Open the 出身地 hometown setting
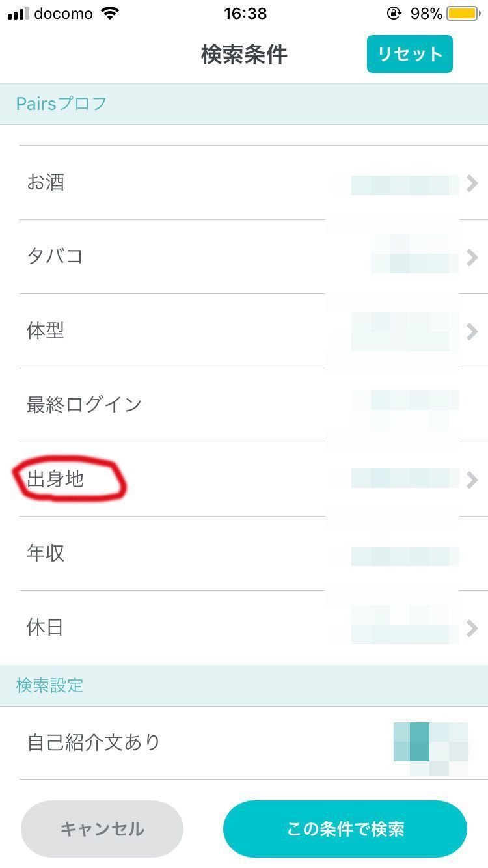The width and height of the screenshot is (488, 868). tap(244, 480)
